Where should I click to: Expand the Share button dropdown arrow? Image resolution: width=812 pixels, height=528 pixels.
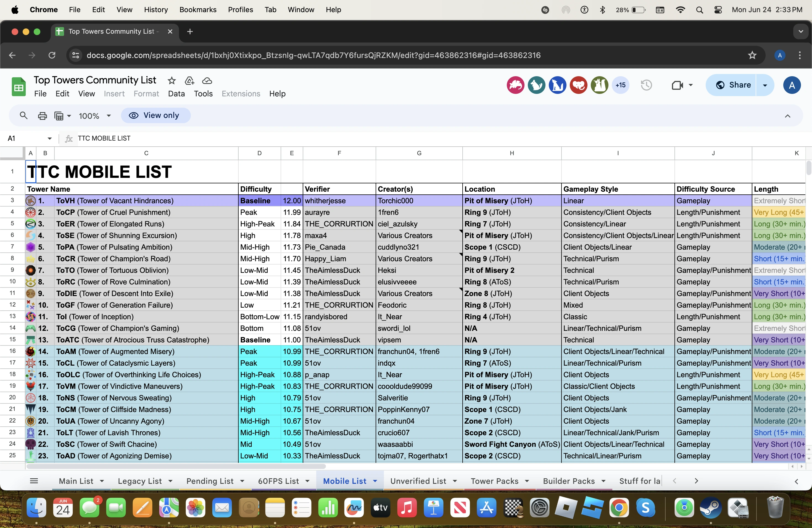765,85
